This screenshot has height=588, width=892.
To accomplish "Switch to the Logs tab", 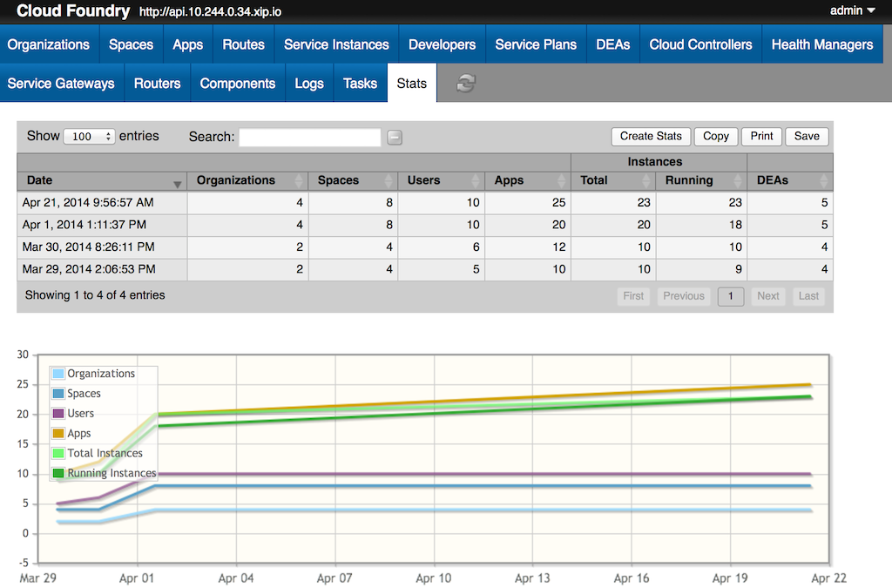I will click(x=309, y=83).
